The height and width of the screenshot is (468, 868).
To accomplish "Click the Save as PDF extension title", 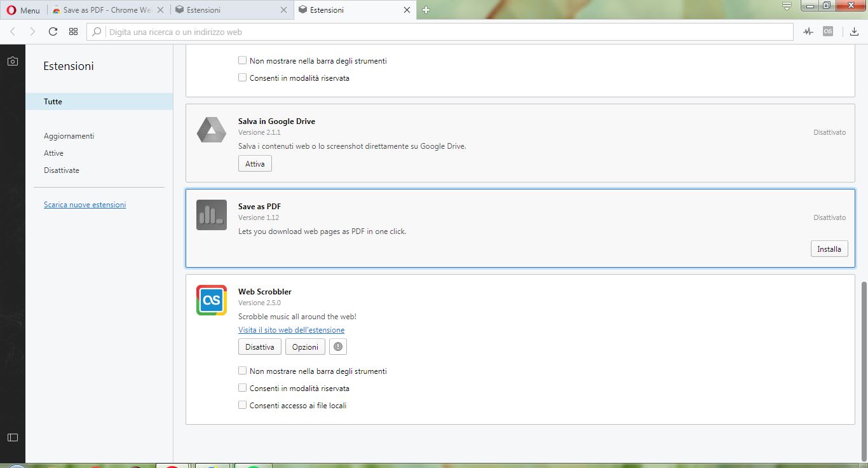I will (x=259, y=207).
